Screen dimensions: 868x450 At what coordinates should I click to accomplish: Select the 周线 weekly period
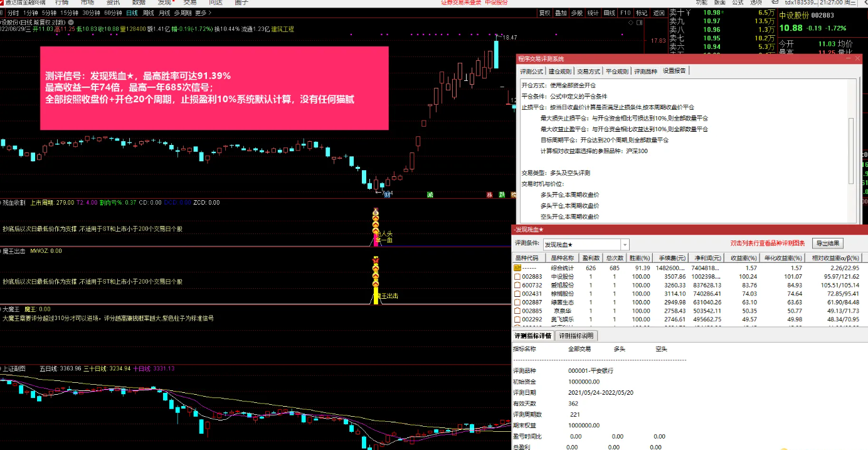pos(149,13)
